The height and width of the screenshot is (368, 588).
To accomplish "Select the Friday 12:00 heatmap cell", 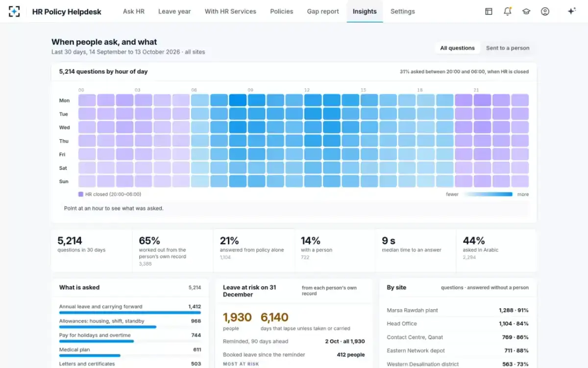I will [313, 155].
